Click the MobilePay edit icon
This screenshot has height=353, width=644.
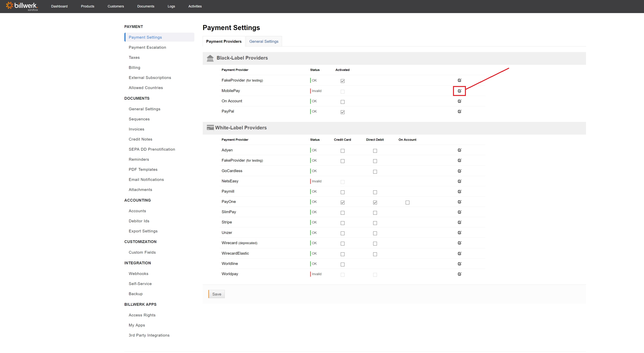(460, 91)
